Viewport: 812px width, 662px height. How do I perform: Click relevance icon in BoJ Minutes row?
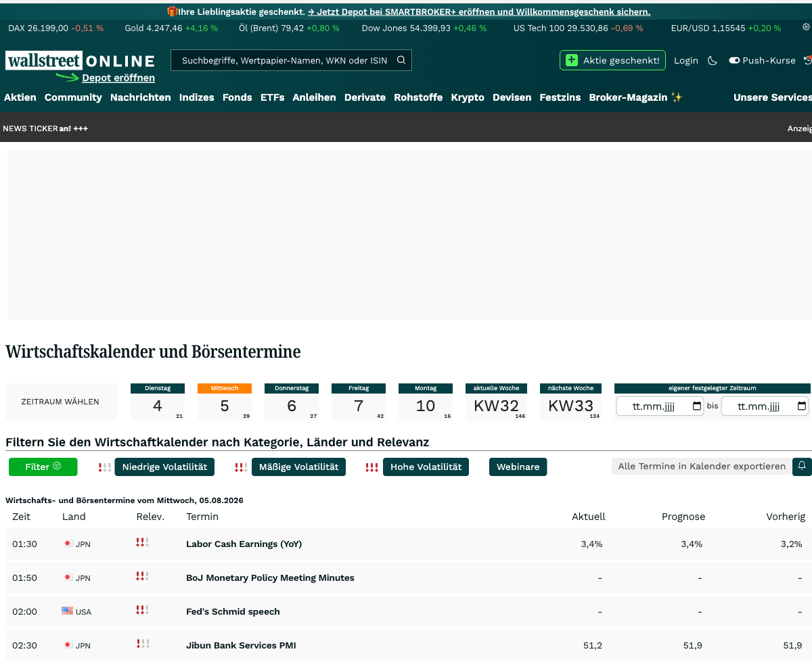tap(142, 576)
